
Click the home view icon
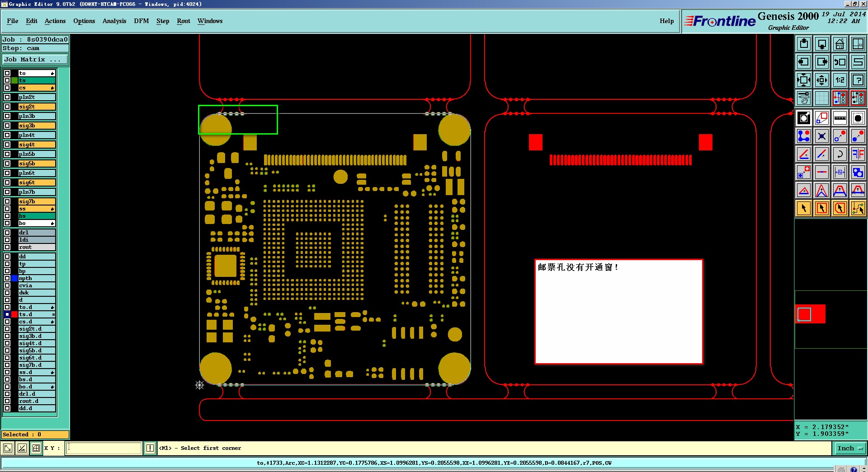click(x=840, y=44)
